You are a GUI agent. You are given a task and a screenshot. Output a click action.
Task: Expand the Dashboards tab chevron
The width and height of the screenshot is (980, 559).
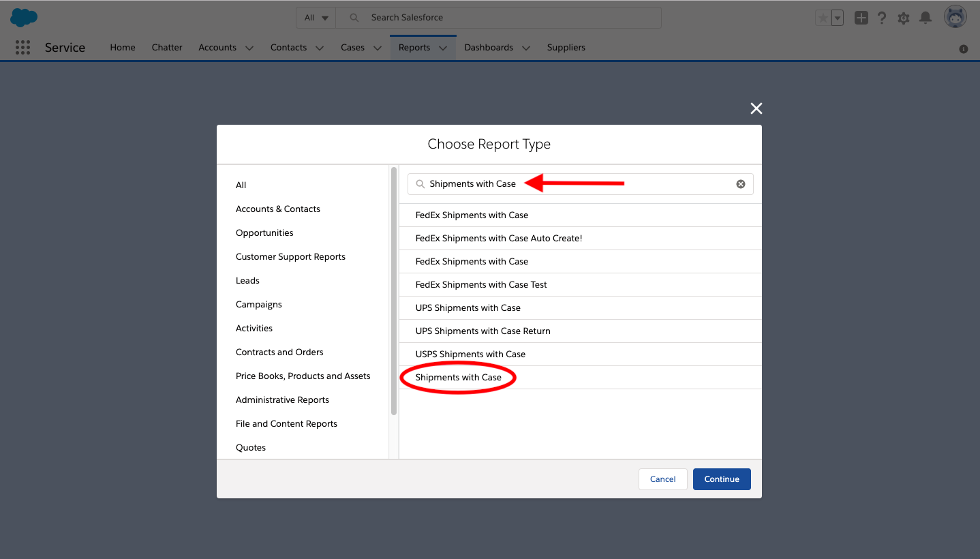pyautogui.click(x=526, y=48)
